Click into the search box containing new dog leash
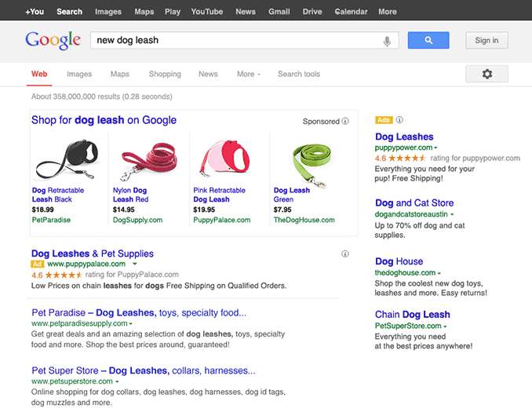The width and height of the screenshot is (532, 412). (x=235, y=40)
